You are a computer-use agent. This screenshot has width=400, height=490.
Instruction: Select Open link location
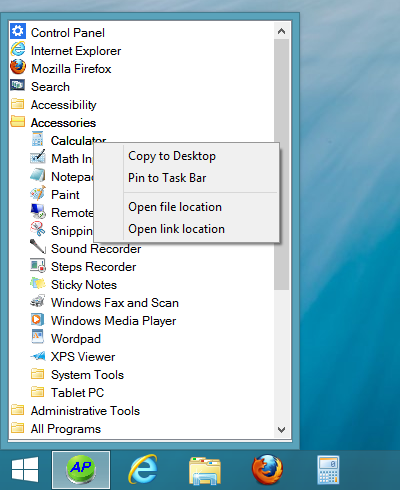(x=176, y=229)
